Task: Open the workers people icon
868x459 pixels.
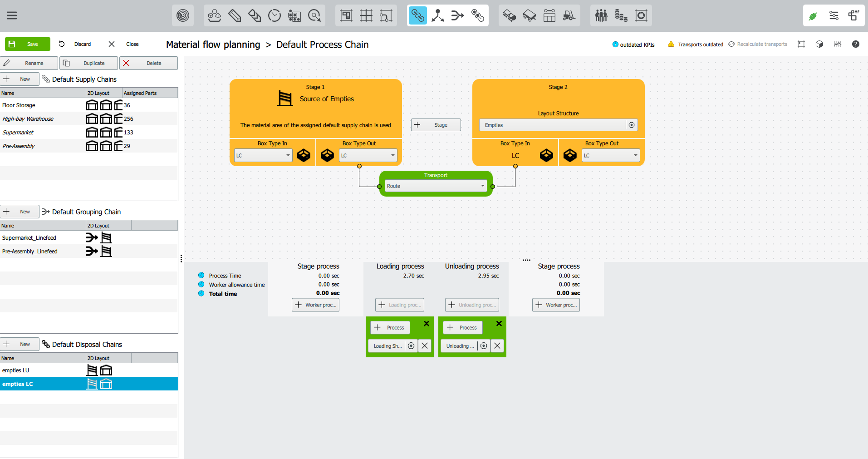Action: (x=601, y=16)
